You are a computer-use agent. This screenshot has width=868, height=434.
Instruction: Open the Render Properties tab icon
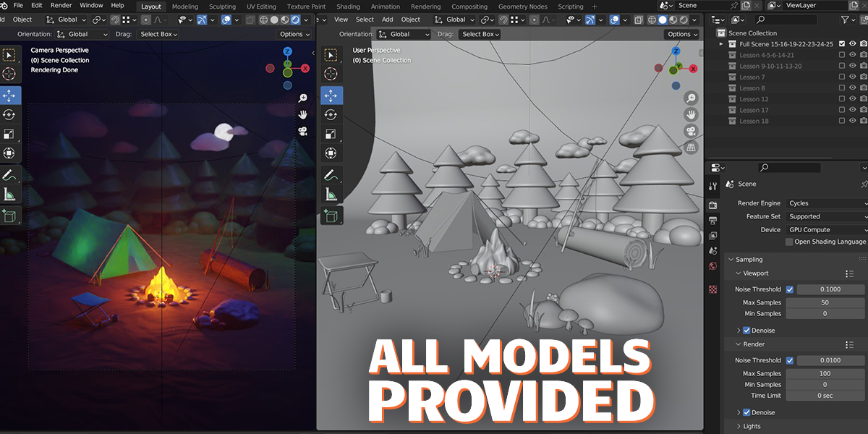point(713,205)
